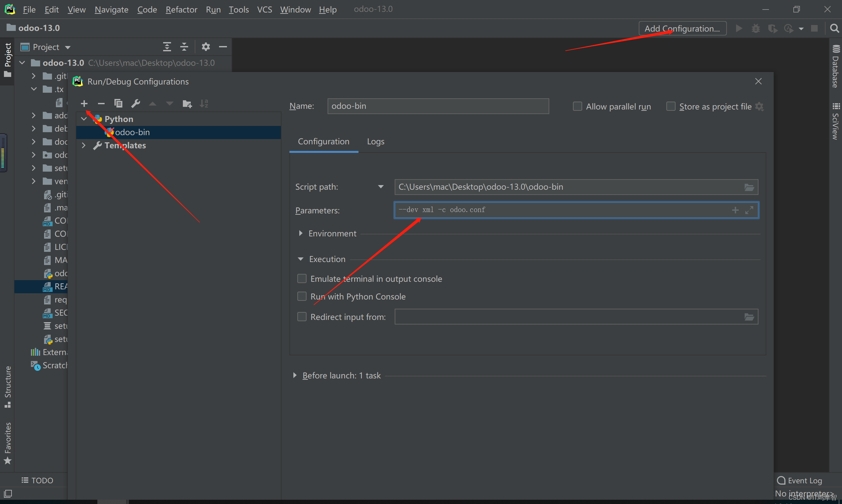Open Script path type dropdown
Screen dimensions: 842x504
(x=381, y=187)
